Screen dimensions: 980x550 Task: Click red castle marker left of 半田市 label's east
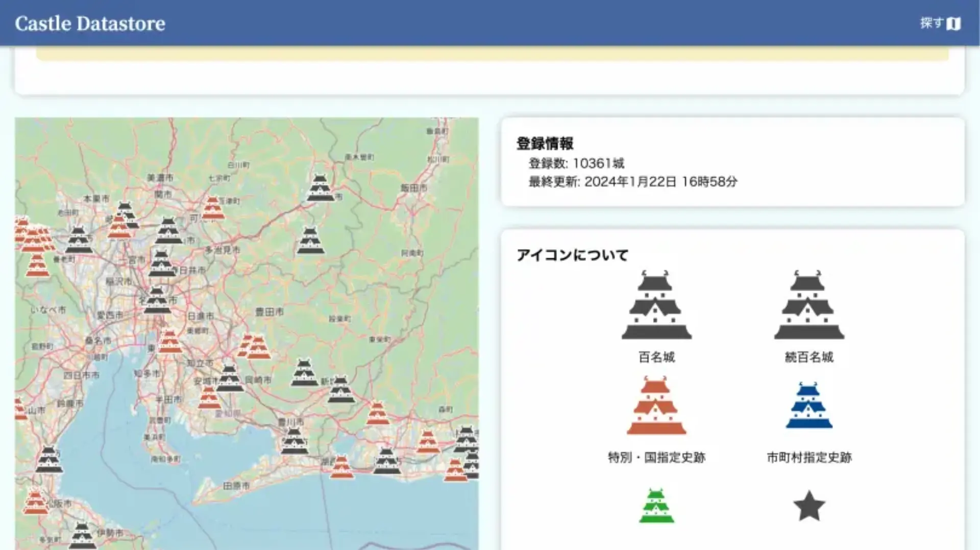click(209, 398)
